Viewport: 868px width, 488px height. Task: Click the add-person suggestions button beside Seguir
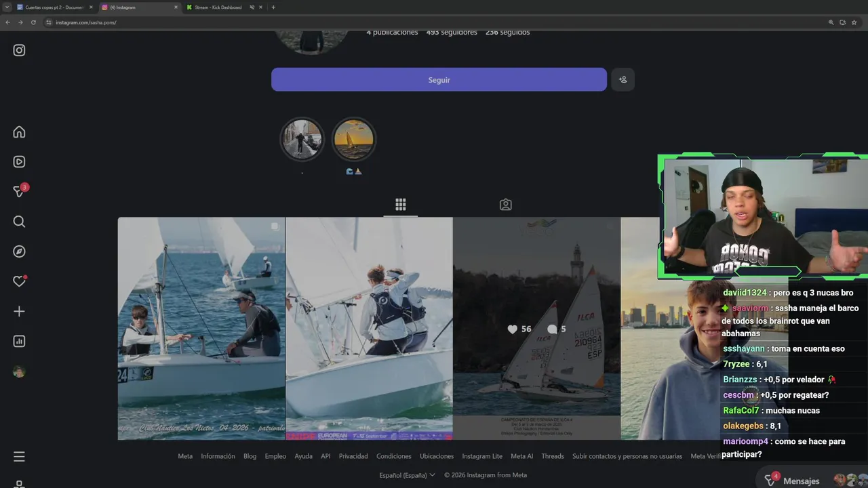pos(623,79)
